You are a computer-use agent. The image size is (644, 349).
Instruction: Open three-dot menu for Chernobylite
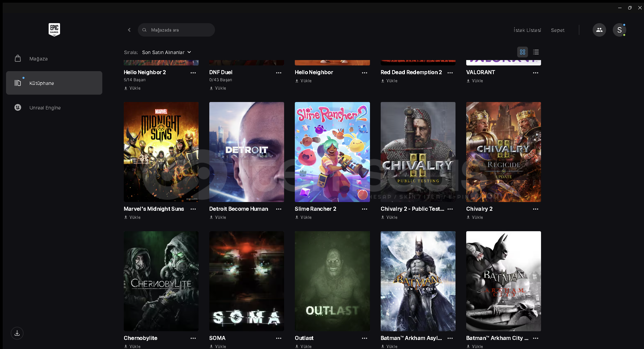coord(193,338)
